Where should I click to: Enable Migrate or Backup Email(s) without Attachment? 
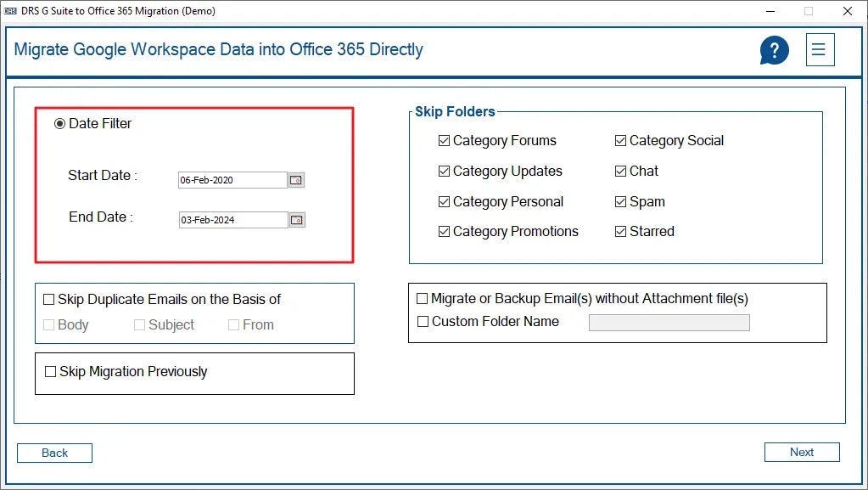click(x=422, y=299)
